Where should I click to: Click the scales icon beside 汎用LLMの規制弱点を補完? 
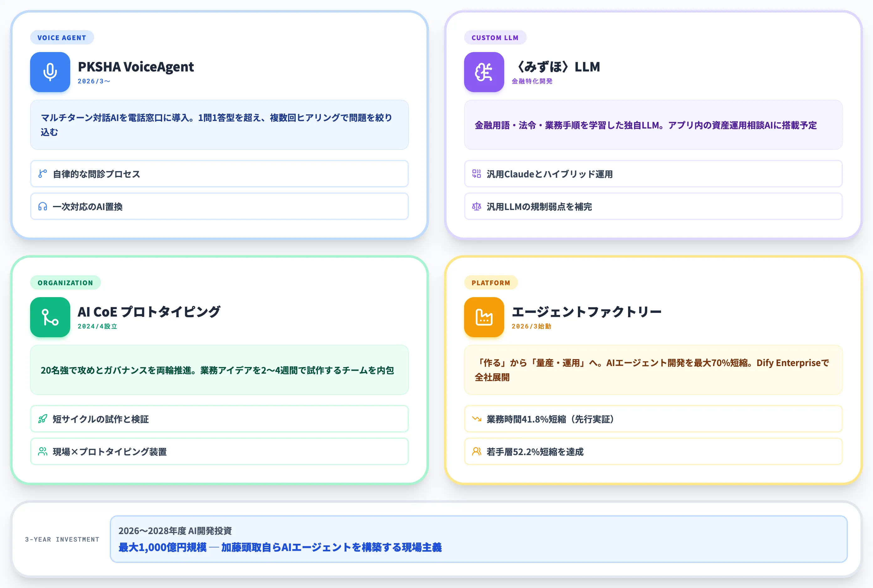point(476,206)
